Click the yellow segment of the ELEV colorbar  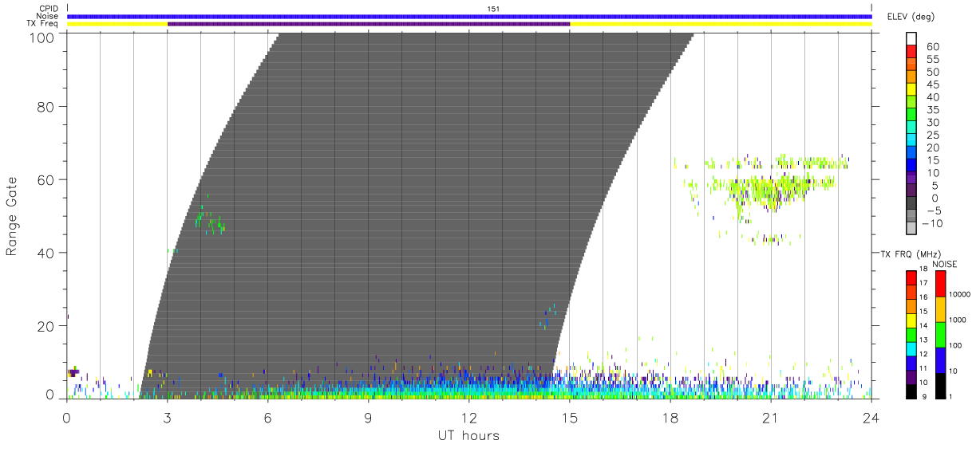point(911,90)
